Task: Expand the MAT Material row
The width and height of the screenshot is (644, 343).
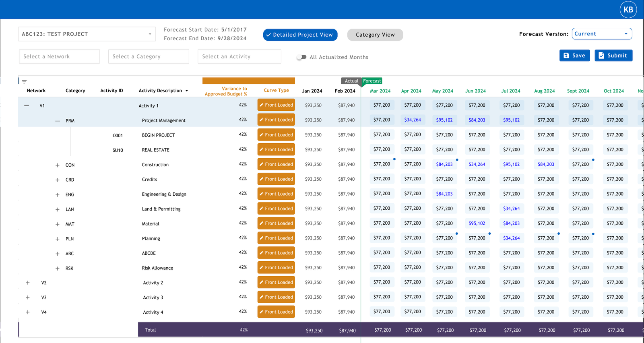Action: pyautogui.click(x=57, y=224)
